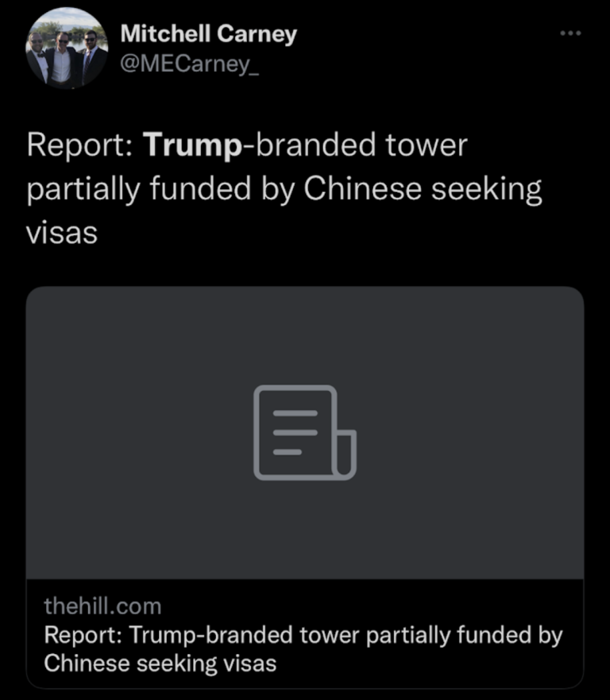Click the word "visas" in the tweet body
The width and height of the screenshot is (610, 700).
pos(62,233)
